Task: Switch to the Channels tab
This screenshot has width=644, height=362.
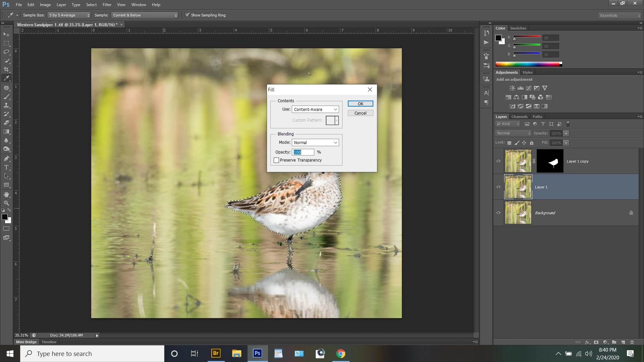Action: 519,117
